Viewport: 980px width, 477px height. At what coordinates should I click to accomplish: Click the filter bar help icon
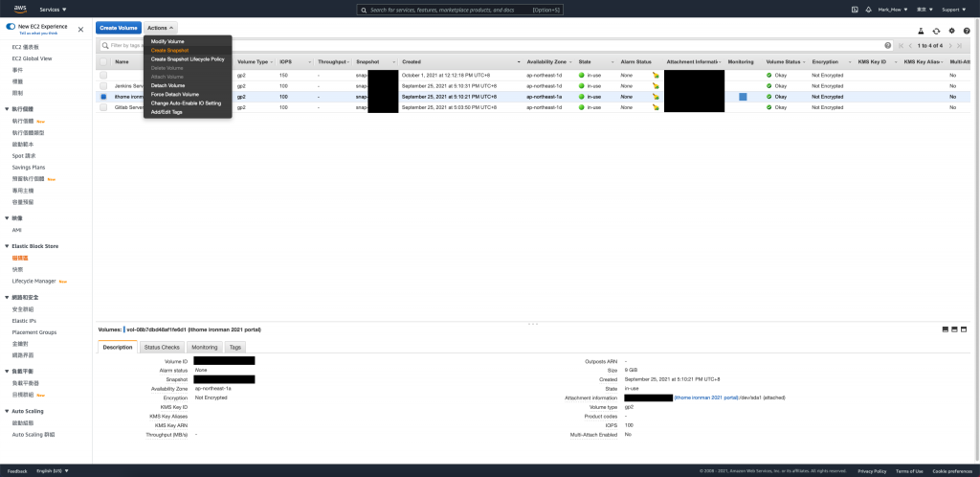tap(888, 46)
